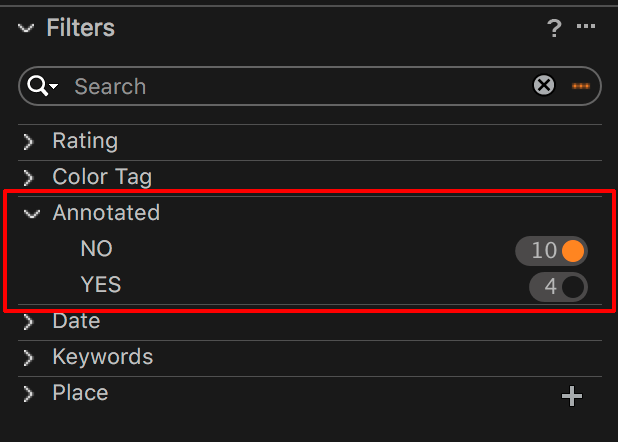Click inside the Search text field

[300, 86]
